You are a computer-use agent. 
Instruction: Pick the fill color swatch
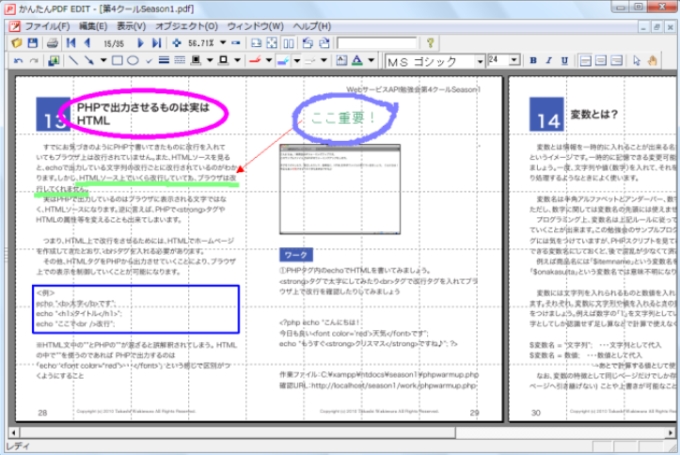pos(196,61)
